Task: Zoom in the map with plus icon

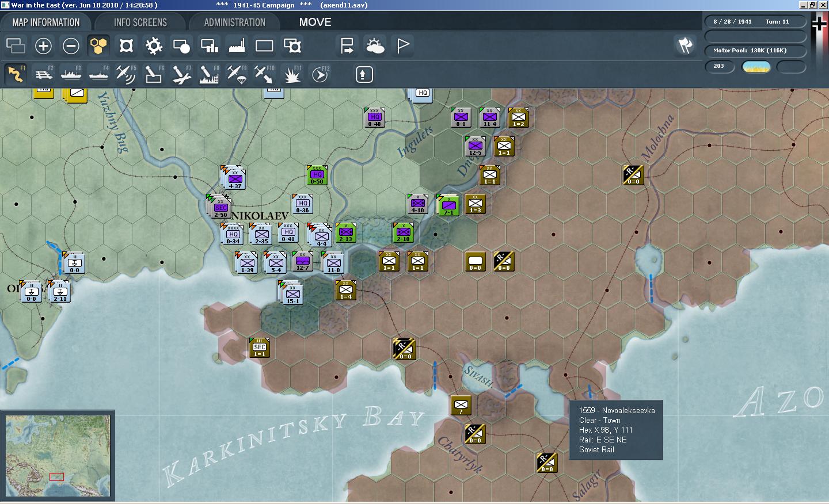Action: click(43, 45)
